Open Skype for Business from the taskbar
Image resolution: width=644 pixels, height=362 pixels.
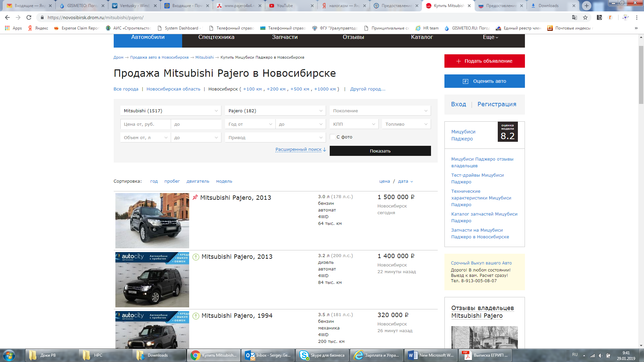pos(322,355)
